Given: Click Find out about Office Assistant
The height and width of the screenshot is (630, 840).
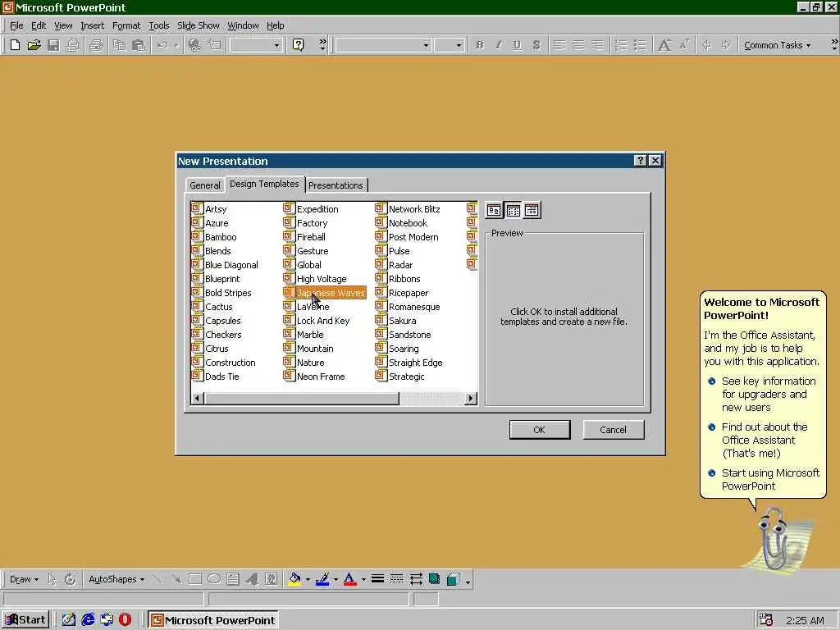Looking at the screenshot, I should click(x=764, y=441).
